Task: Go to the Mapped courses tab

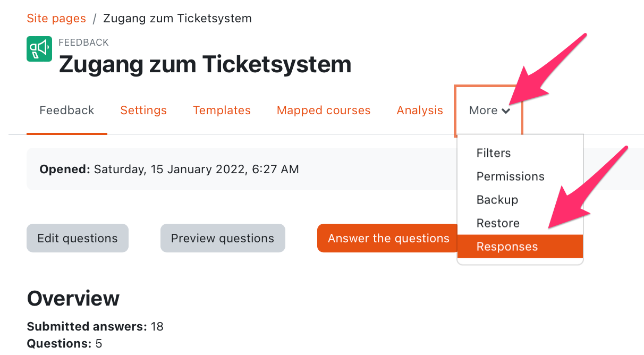Action: coord(324,111)
